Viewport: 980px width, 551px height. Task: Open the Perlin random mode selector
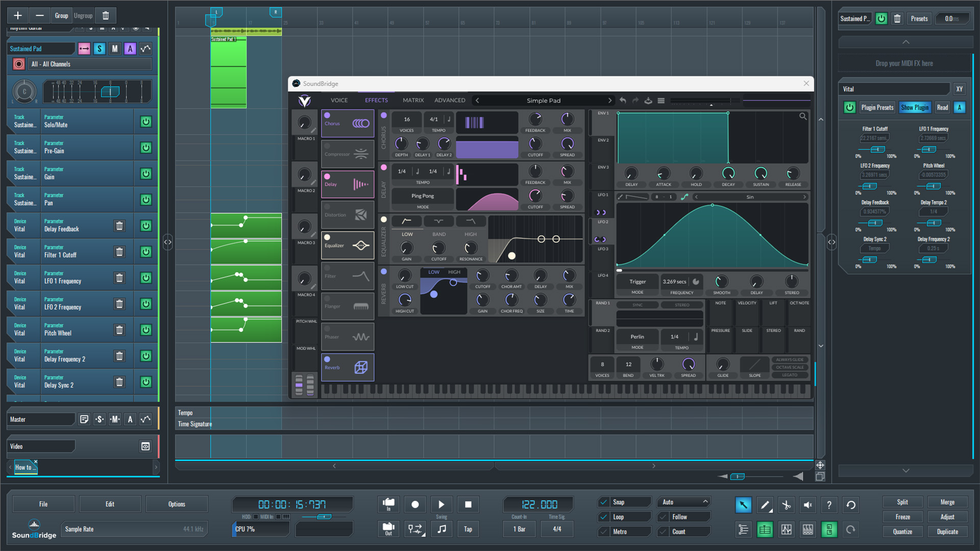[x=637, y=337]
